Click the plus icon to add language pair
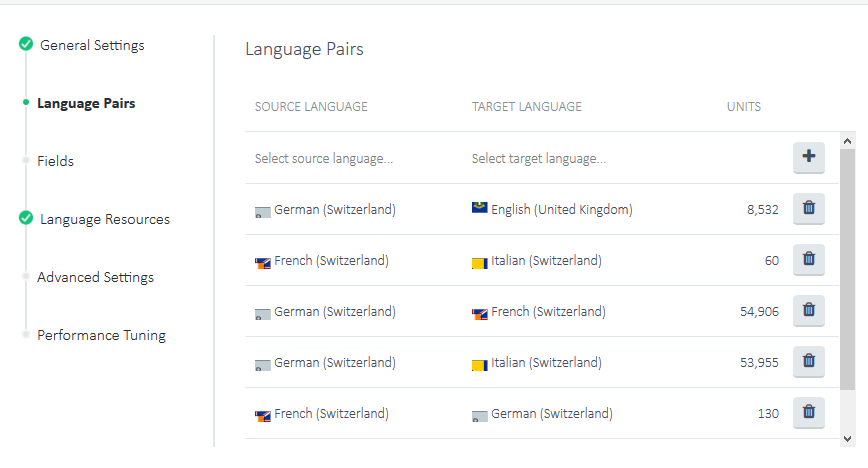Image resolution: width=868 pixels, height=468 pixels. (808, 157)
